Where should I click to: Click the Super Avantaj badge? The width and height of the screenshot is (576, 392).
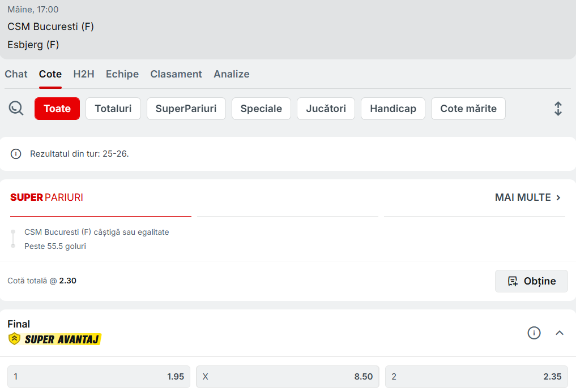(x=55, y=339)
